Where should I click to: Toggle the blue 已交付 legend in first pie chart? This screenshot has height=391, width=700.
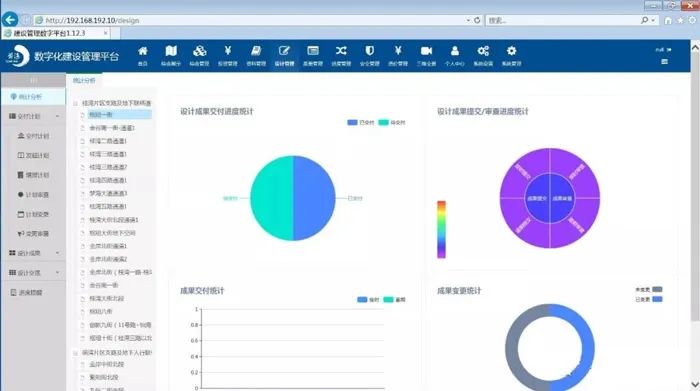[x=361, y=122]
